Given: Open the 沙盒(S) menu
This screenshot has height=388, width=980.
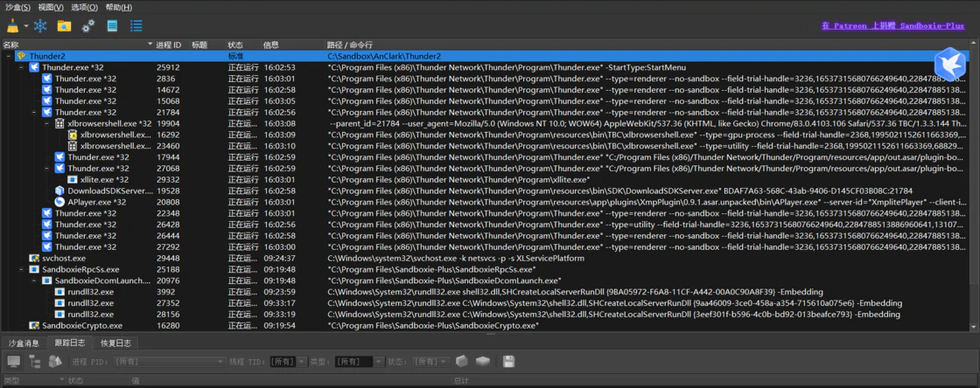Looking at the screenshot, I should 17,7.
